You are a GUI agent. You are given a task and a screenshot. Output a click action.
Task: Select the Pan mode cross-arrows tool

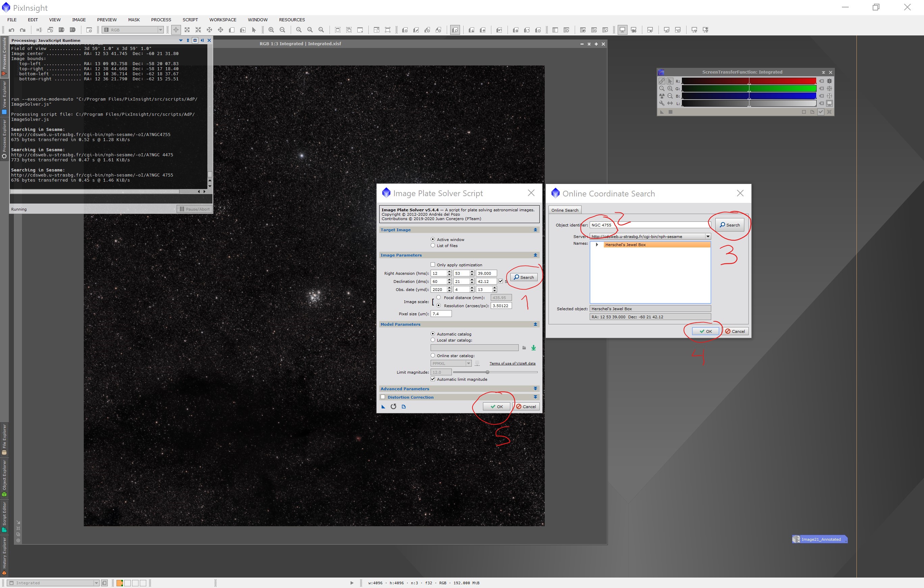221,30
